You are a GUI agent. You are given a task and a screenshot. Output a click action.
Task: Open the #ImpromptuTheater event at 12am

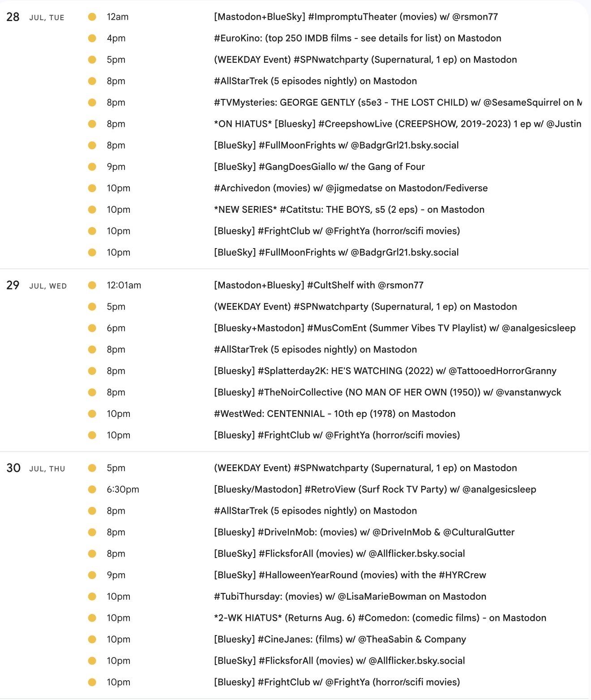click(356, 17)
